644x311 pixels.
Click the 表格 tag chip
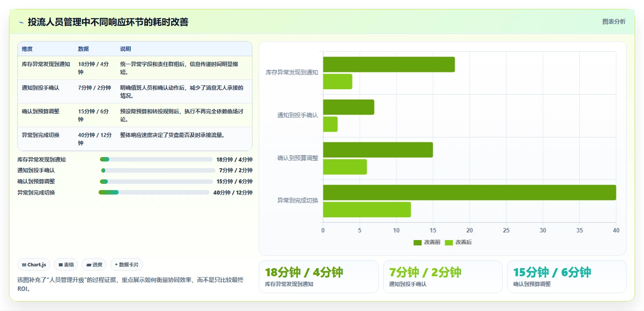(66, 265)
